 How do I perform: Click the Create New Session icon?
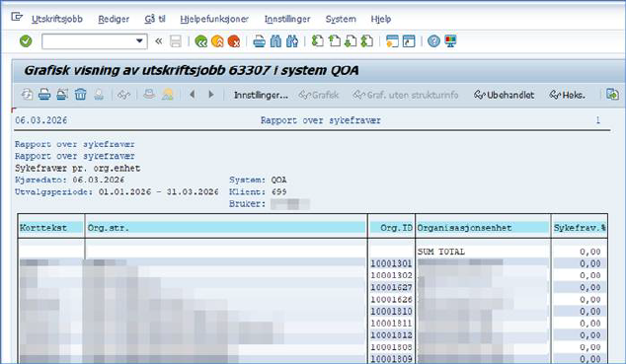coord(392,41)
